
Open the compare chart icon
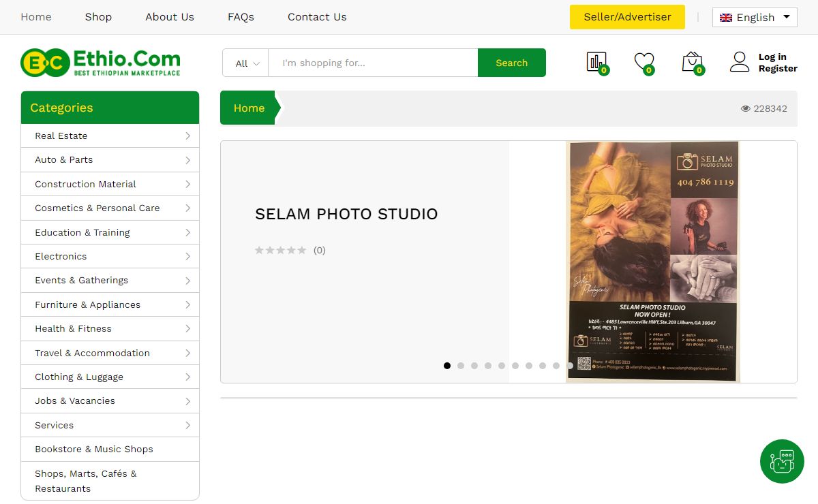tap(596, 62)
